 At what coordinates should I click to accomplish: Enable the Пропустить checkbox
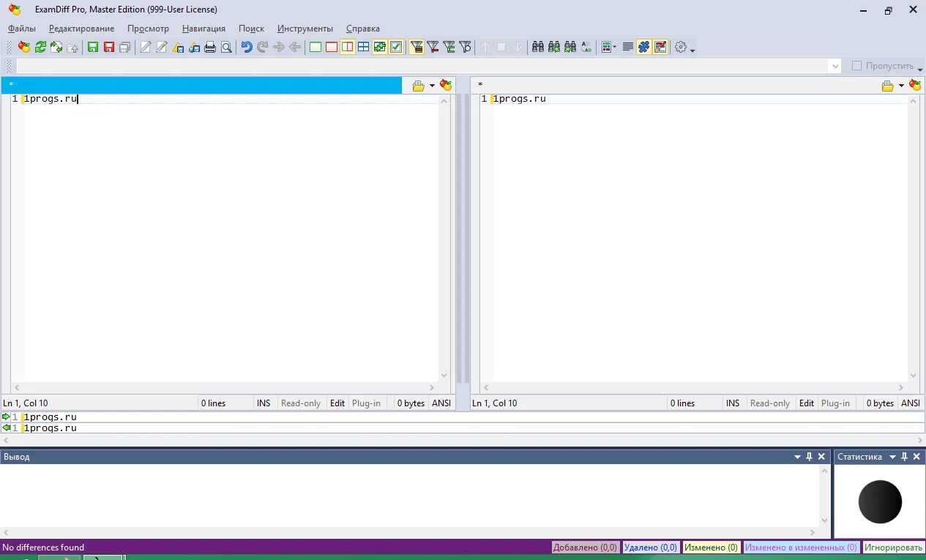click(x=856, y=66)
